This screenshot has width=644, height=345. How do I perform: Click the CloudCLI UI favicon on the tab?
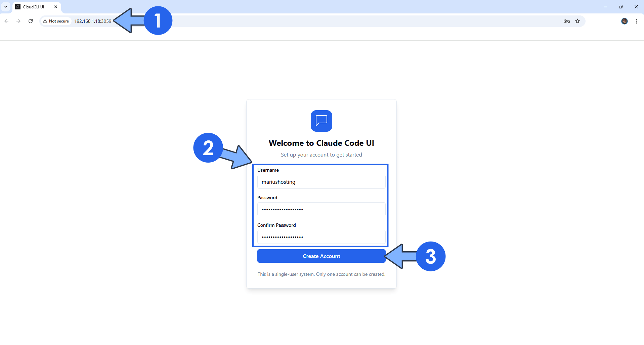click(18, 7)
